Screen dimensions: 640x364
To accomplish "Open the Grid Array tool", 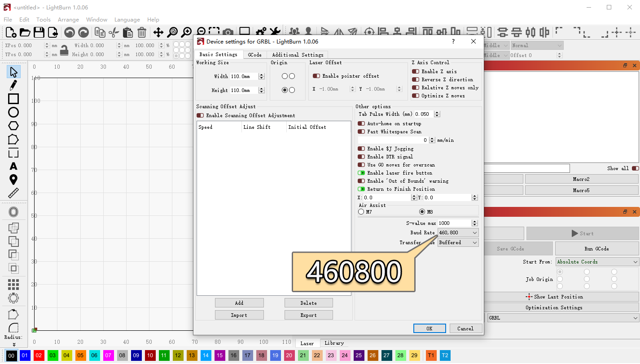I will 13,285.
